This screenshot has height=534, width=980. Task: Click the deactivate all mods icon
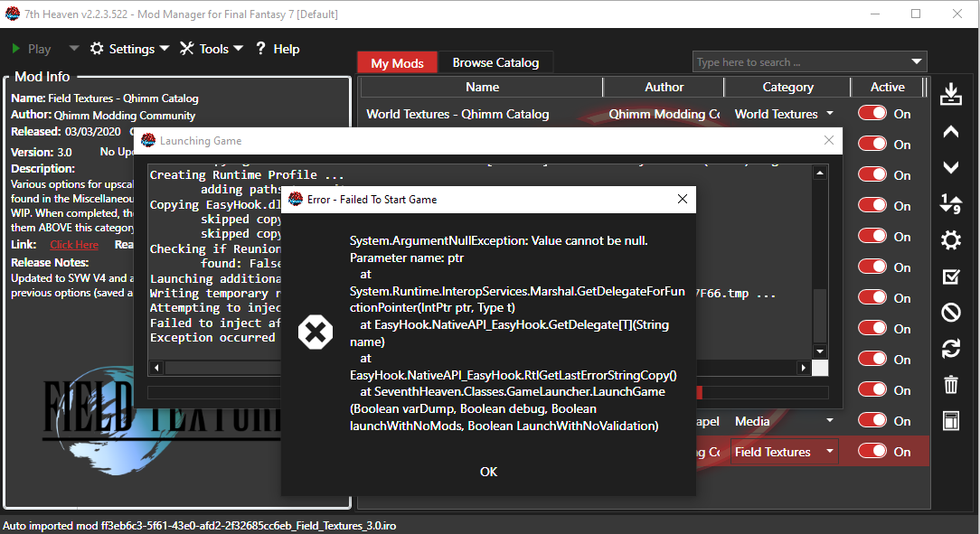951,312
